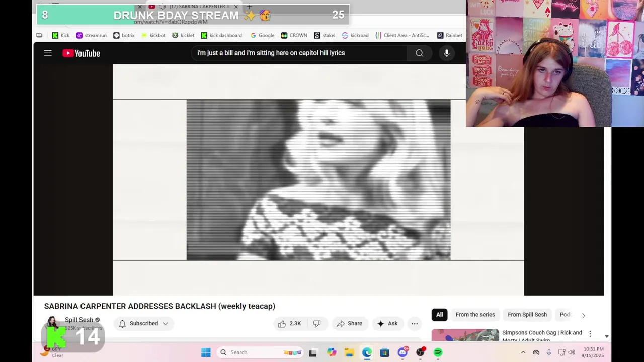Open the CROWN bookmark
This screenshot has width=644, height=362.
[x=294, y=35]
